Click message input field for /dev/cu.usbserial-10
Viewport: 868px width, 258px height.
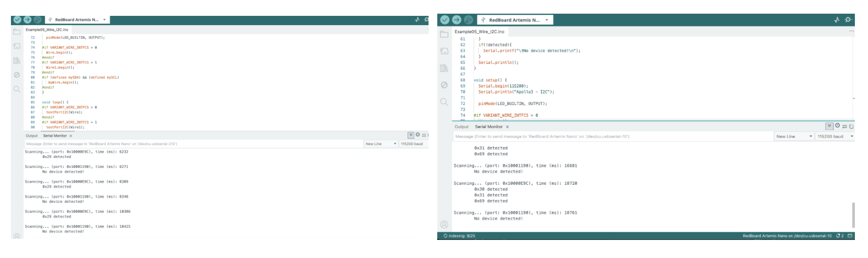point(612,137)
